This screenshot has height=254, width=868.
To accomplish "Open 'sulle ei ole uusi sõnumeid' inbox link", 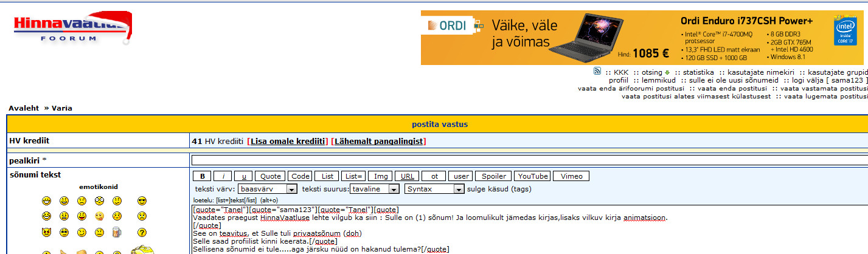I will pos(734,80).
